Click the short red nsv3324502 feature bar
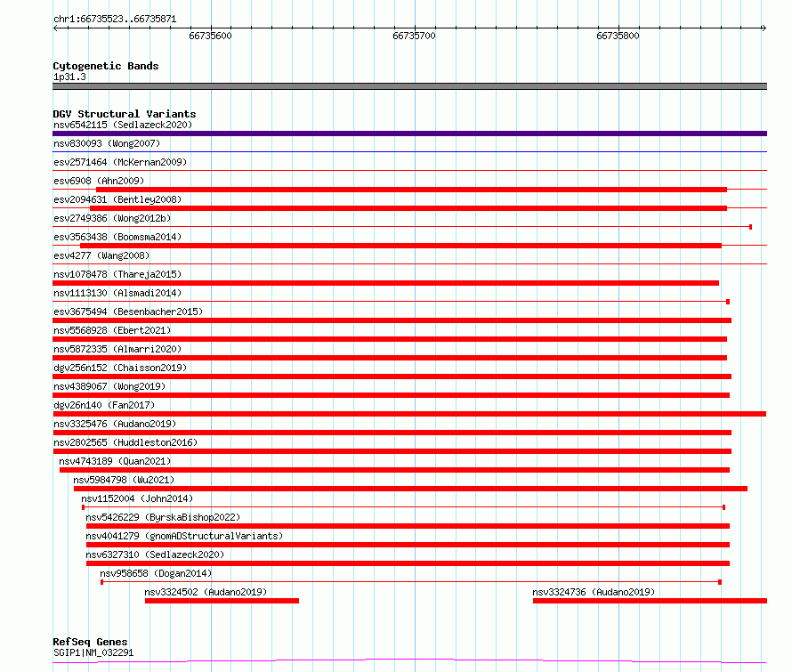 222,601
